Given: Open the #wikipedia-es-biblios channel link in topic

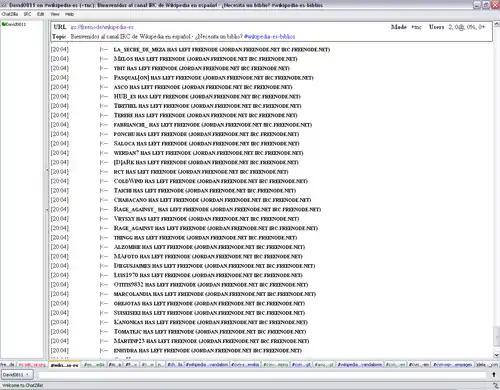Looking at the screenshot, I should (x=269, y=36).
